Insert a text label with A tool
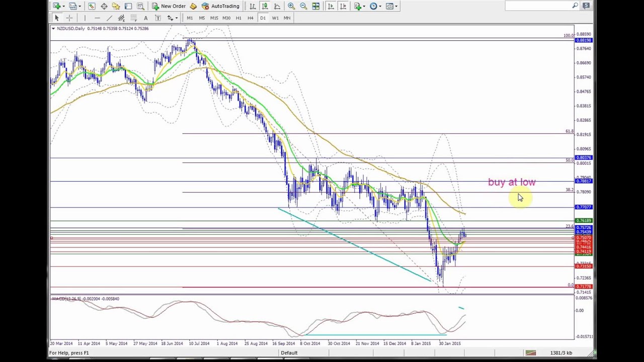644x362 pixels. pos(145,18)
